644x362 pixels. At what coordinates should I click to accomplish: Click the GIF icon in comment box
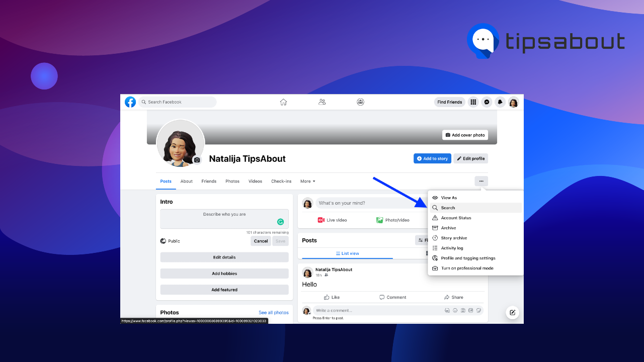pos(471,311)
